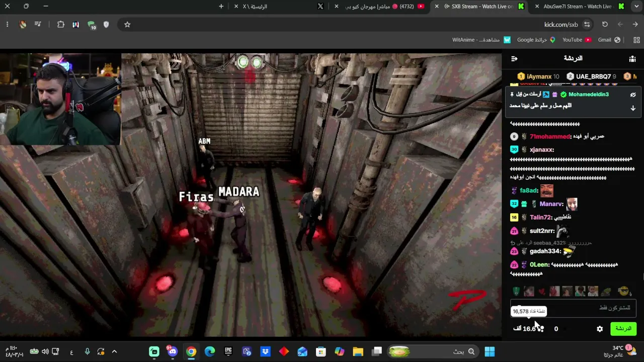Click username 71mohammed in chat
Viewport: 644px width, 362px height.
550,136
